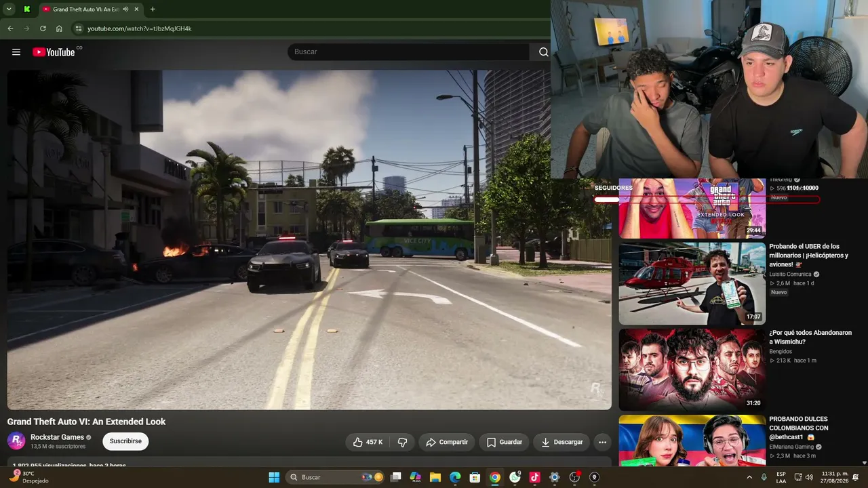Image resolution: width=868 pixels, height=488 pixels.
Task: Open the Extended Look reaction video thumbnail
Action: pyautogui.click(x=692, y=208)
